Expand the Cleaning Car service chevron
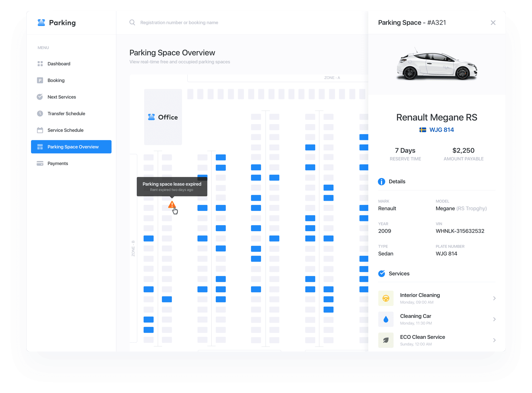The image size is (532, 393). tap(494, 319)
